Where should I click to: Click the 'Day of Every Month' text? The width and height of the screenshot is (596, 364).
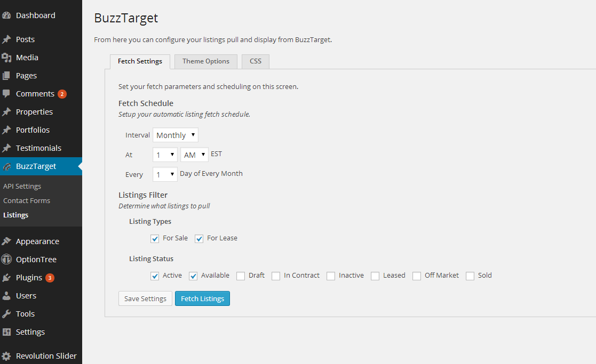(211, 173)
